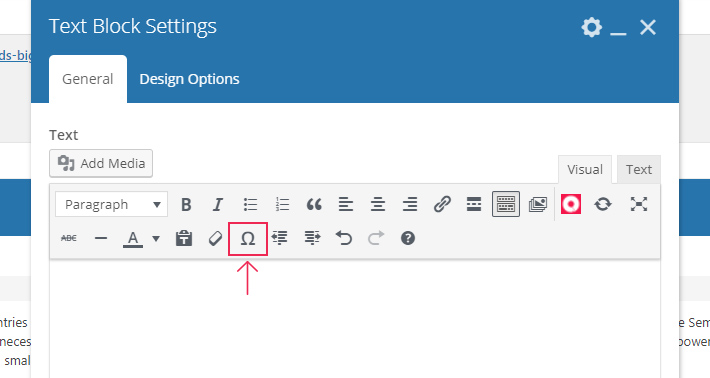Screen dimensions: 710x378
Task: Insert a numbered list
Action: (x=282, y=205)
